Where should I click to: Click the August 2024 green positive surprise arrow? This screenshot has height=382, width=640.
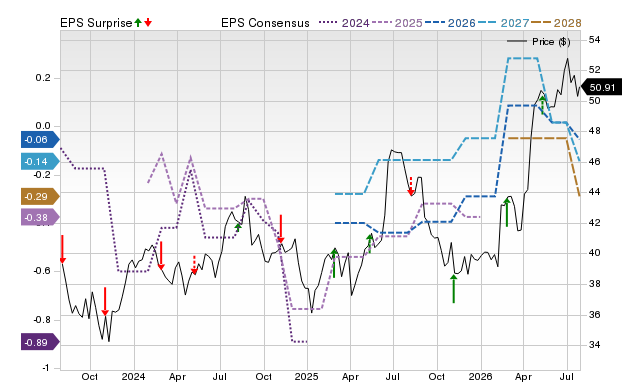(x=238, y=227)
